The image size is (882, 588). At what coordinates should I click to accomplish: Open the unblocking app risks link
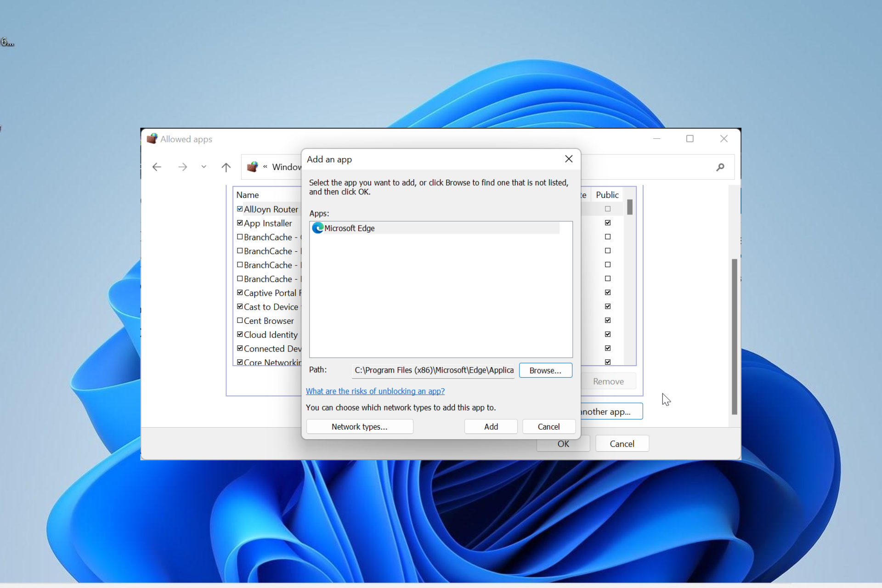(375, 391)
